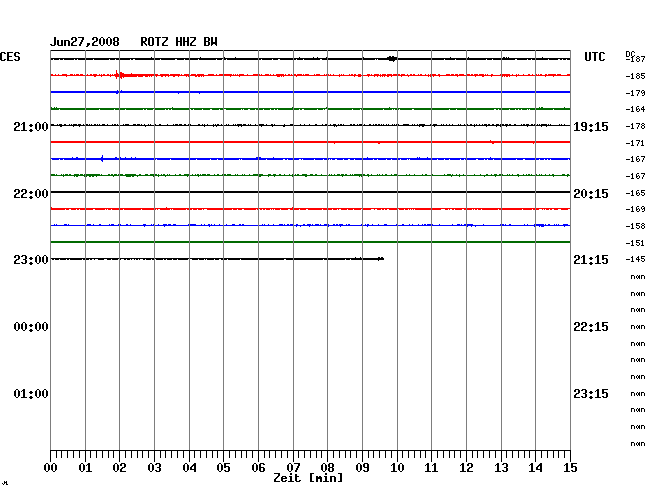Click the DC offset value -151
650x494 pixels.
(635, 243)
